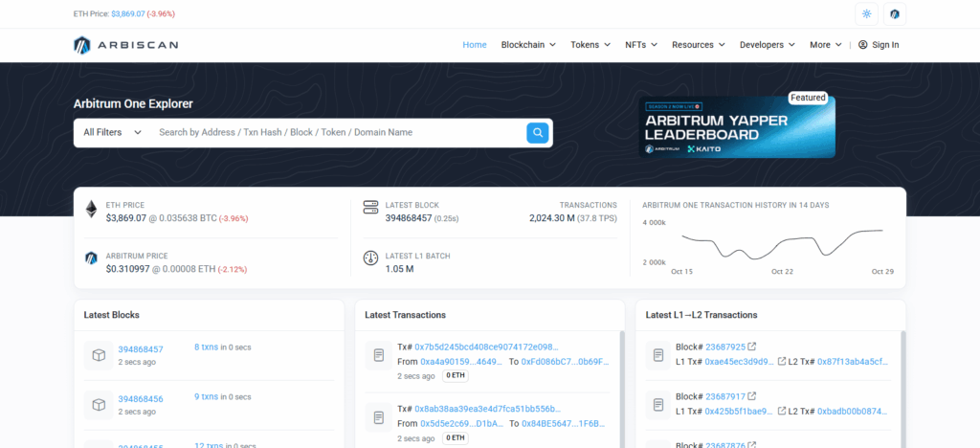Click the cube icon for block 394868456
980x448 pixels.
99,405
